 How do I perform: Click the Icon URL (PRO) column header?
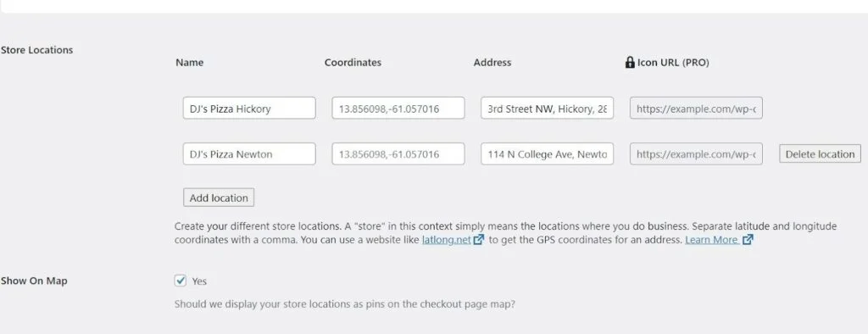point(672,63)
